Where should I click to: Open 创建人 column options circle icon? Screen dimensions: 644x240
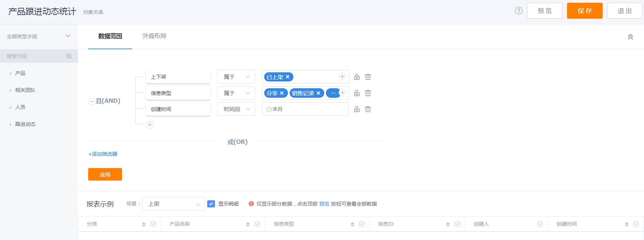click(540, 224)
